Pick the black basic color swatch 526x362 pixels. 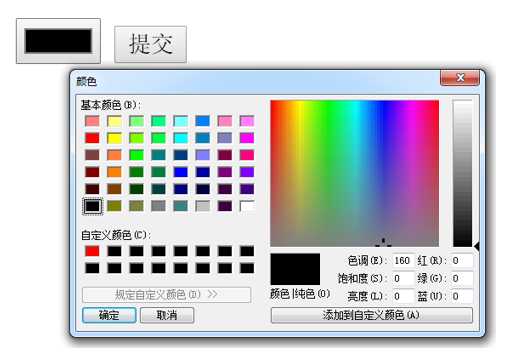pyautogui.click(x=92, y=206)
